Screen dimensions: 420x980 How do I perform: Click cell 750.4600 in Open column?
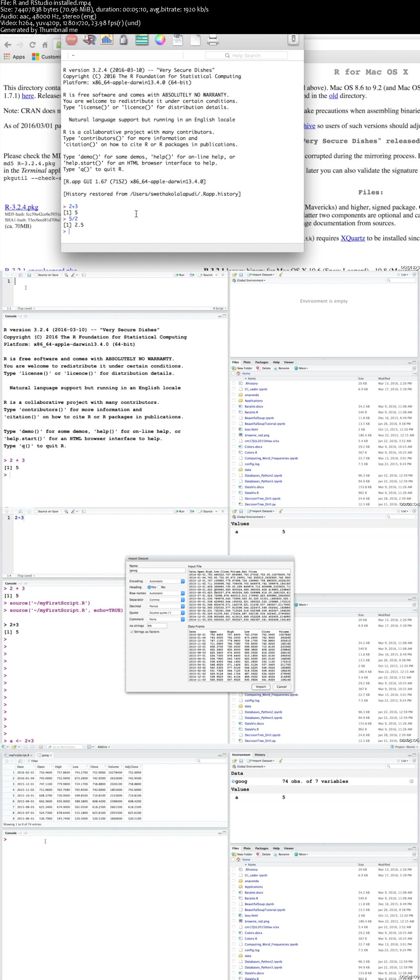46,772
